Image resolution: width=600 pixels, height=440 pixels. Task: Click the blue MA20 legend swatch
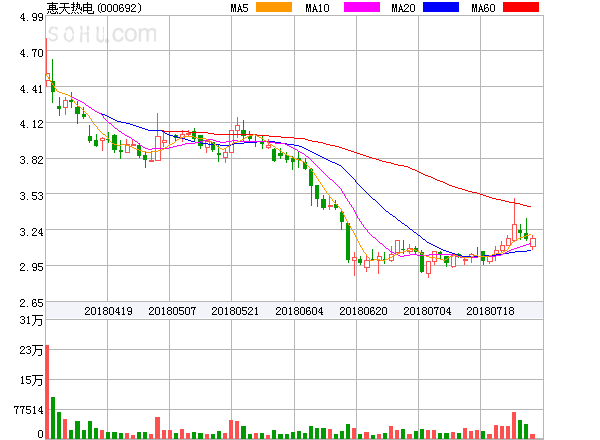click(441, 7)
